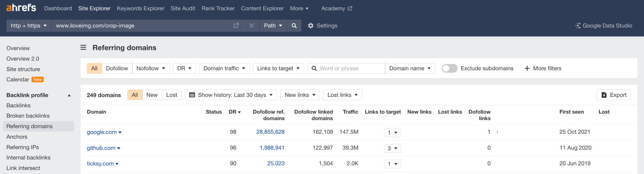Open Links to target filter dropdown
Screen dimensions: 644x174
[x=278, y=68]
